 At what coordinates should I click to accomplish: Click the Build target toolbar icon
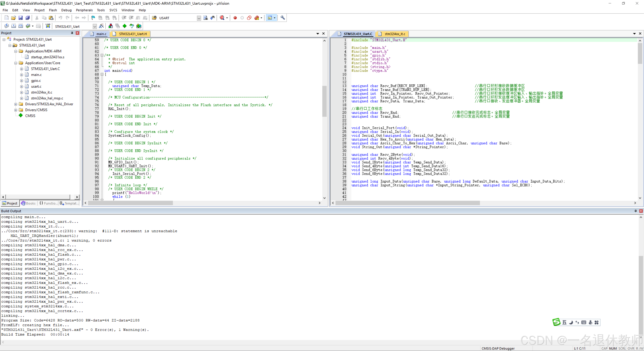[x=14, y=26]
